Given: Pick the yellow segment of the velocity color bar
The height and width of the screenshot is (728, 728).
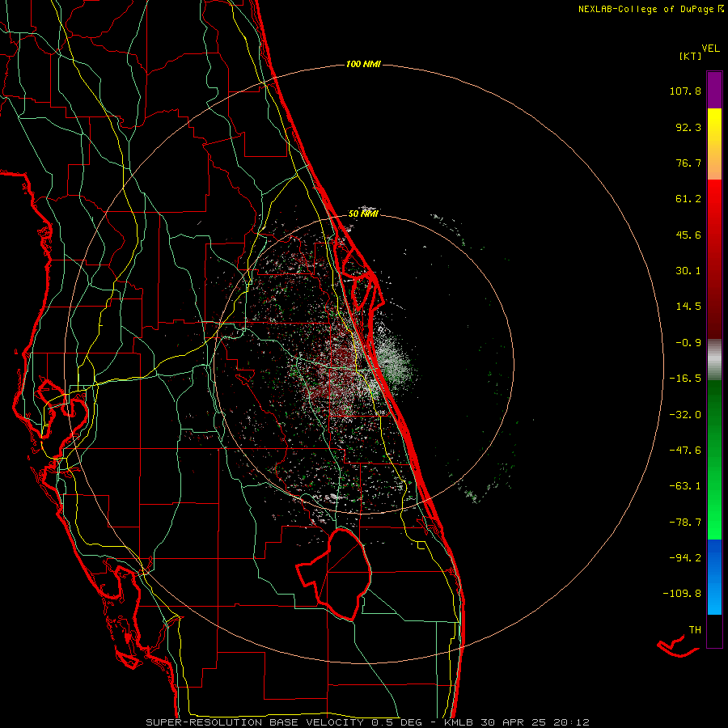Looking at the screenshot, I should (714, 144).
